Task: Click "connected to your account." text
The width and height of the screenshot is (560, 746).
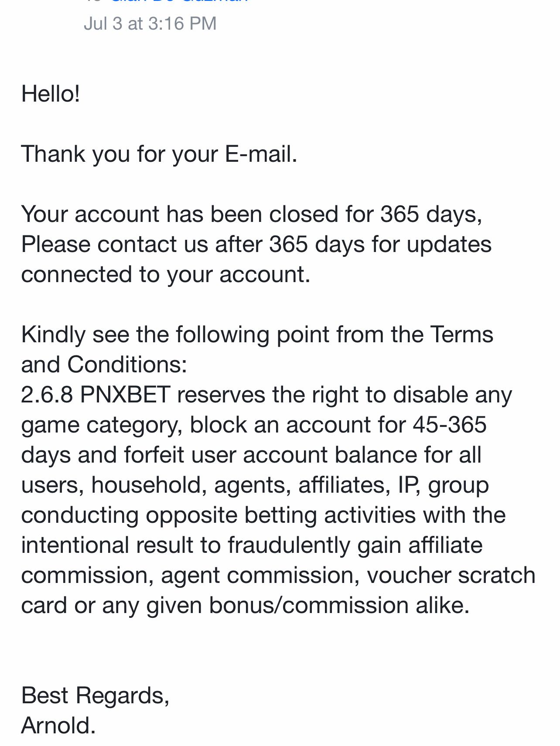Action: 165,274
